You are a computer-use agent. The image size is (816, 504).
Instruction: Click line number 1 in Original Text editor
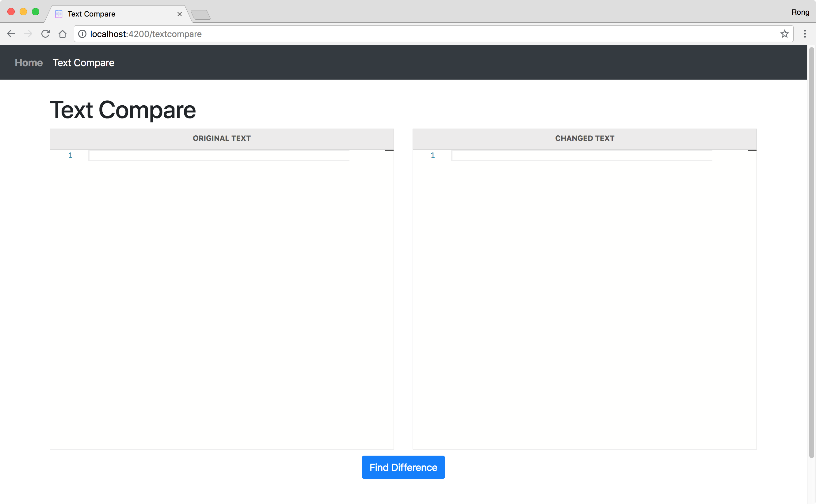tap(70, 155)
